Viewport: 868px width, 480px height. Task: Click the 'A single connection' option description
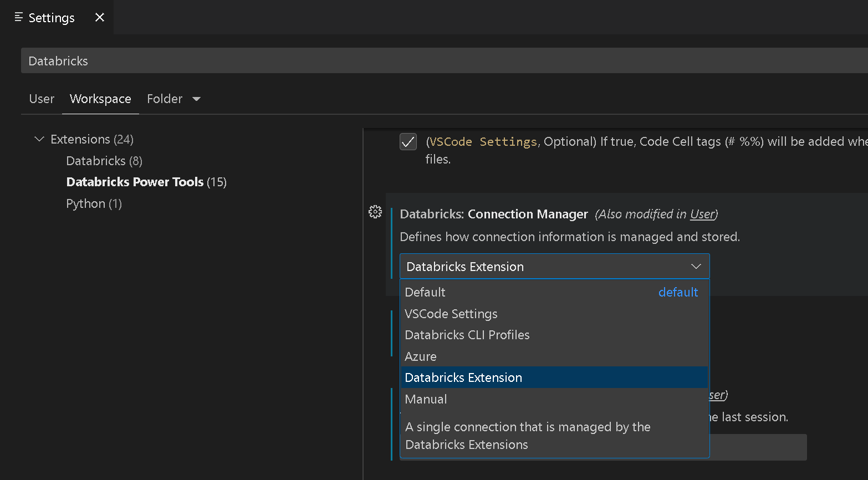click(528, 436)
